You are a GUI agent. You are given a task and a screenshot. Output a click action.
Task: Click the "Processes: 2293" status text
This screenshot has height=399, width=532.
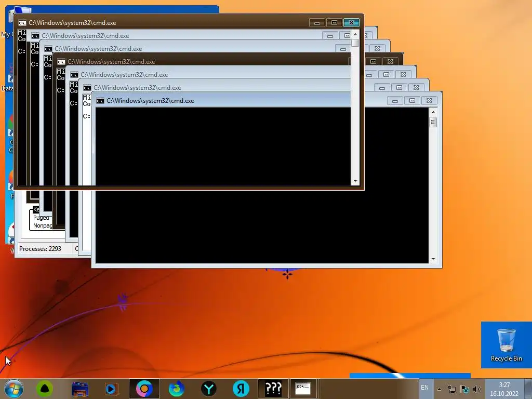[x=40, y=249]
